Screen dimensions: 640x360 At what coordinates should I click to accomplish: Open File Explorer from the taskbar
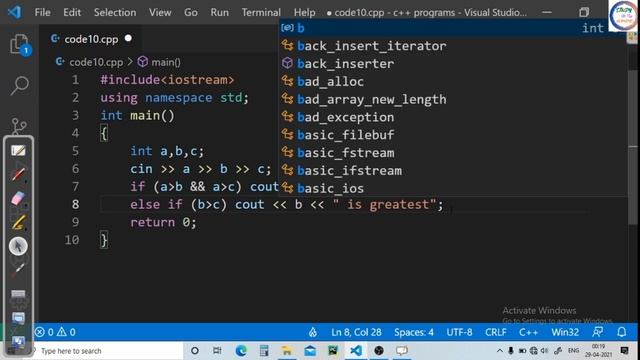point(287,351)
